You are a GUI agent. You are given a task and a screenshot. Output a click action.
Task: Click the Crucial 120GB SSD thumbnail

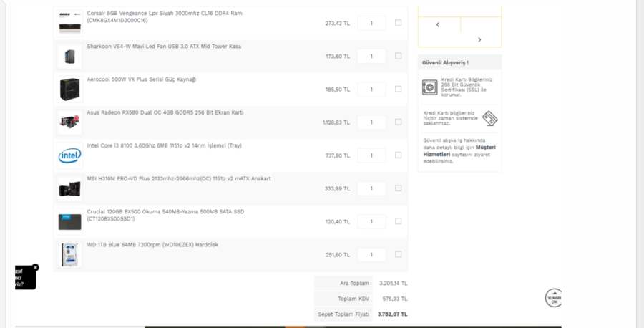[70, 221]
